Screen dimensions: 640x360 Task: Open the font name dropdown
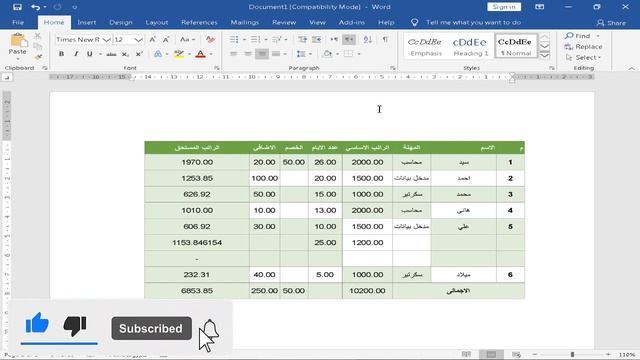(106, 40)
